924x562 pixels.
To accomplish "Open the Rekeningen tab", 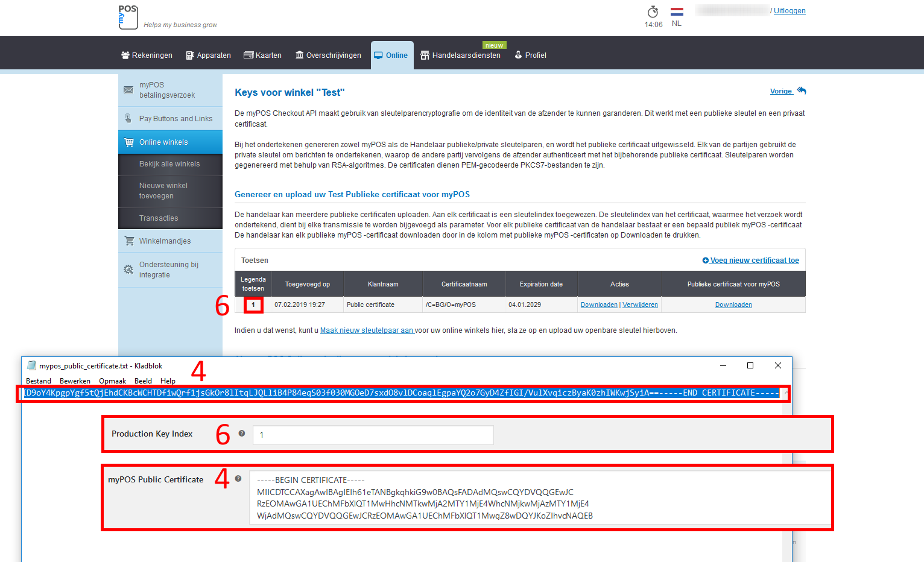I will pos(147,55).
